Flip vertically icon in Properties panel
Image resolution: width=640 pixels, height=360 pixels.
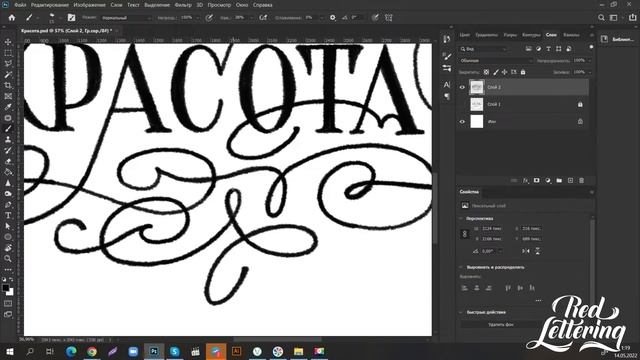pos(538,251)
